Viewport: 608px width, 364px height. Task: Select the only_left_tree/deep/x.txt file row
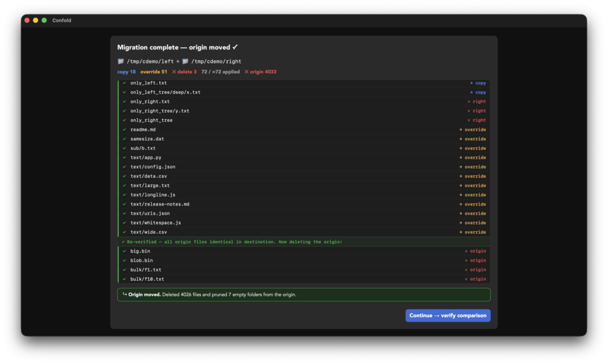tap(304, 93)
